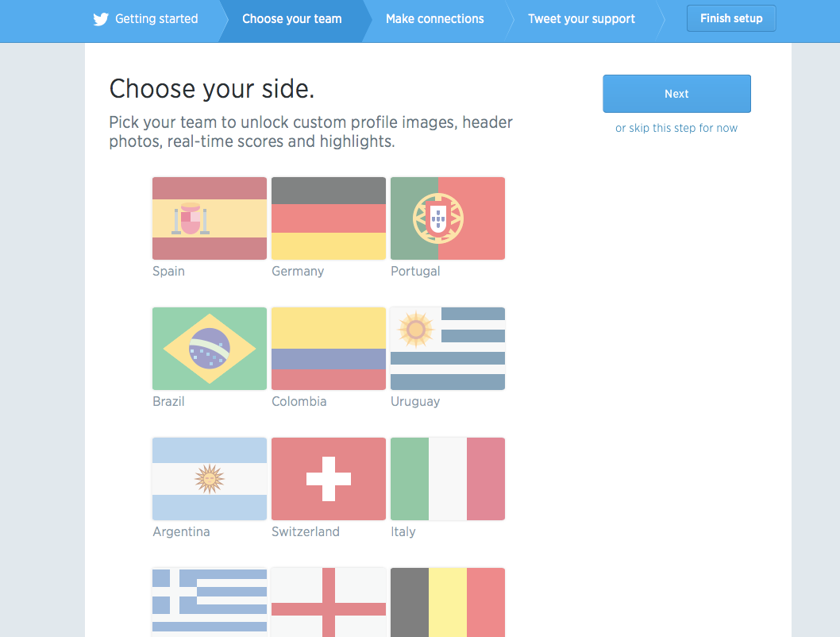Select the Greece flag
Image resolution: width=840 pixels, height=637 pixels.
pos(210,602)
